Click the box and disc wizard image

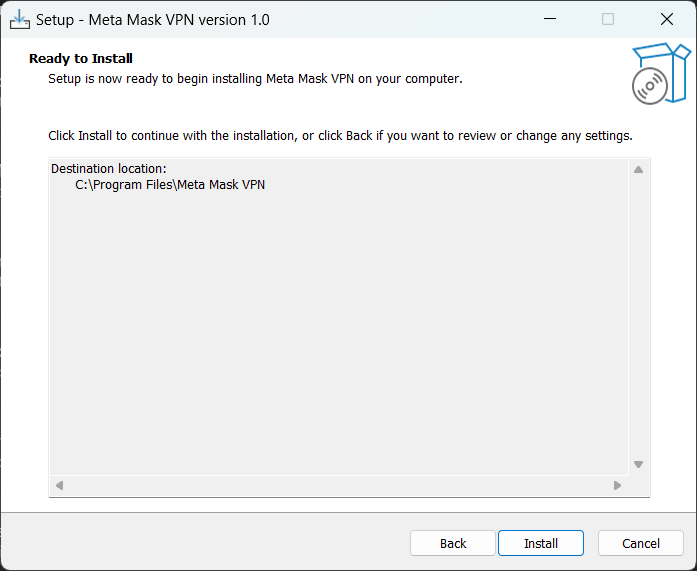661,74
